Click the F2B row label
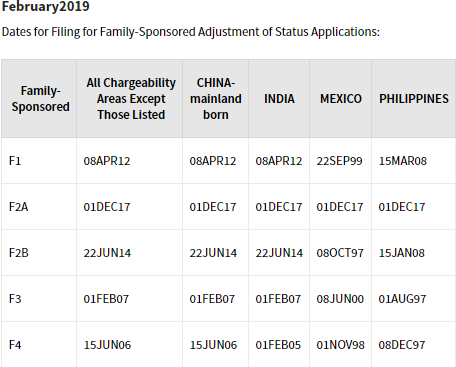 pyautogui.click(x=19, y=253)
